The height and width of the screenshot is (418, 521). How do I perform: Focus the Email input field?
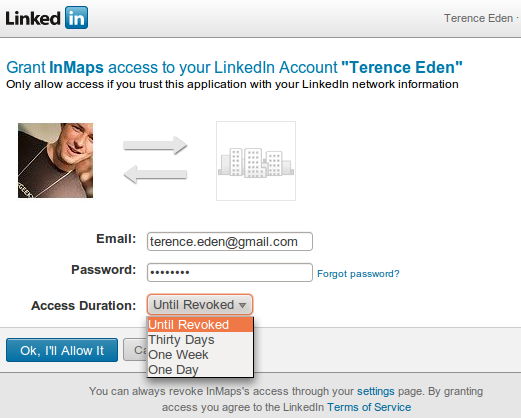(x=230, y=242)
